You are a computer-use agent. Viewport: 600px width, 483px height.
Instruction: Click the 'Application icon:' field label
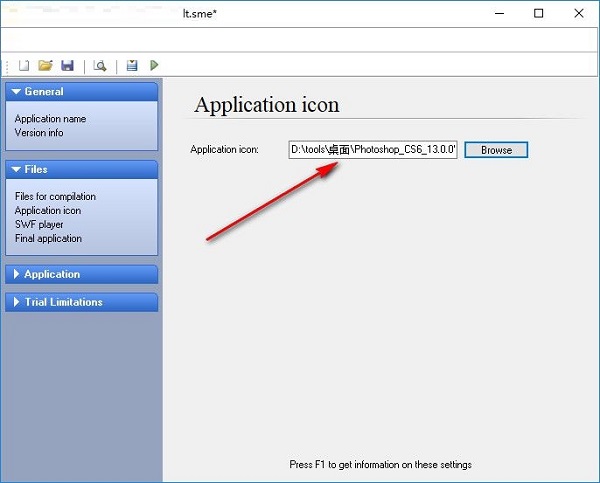pyautogui.click(x=224, y=149)
